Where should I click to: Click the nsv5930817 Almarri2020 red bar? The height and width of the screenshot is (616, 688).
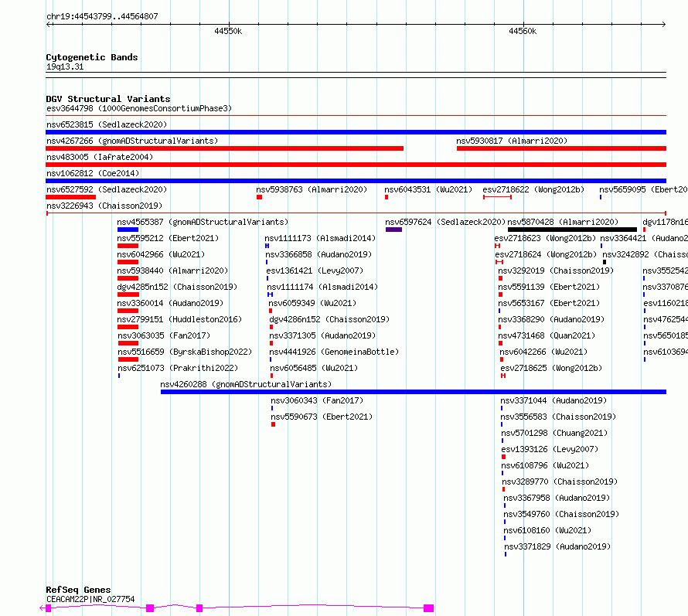click(561, 148)
